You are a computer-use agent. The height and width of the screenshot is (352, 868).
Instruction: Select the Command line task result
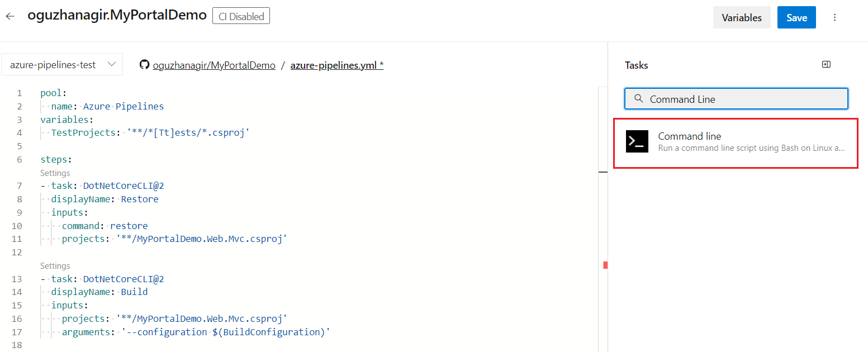pyautogui.click(x=736, y=142)
